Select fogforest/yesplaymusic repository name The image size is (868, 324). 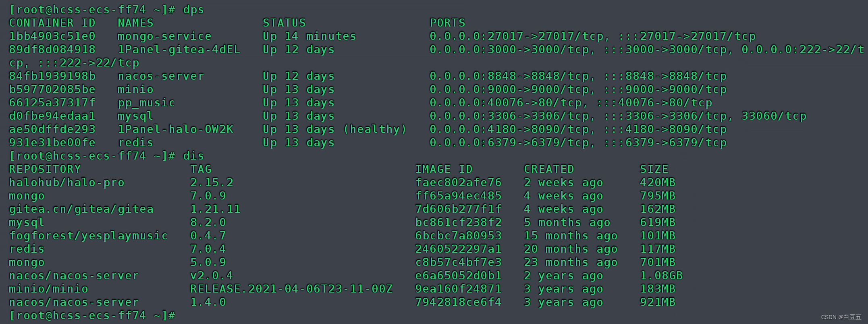89,236
